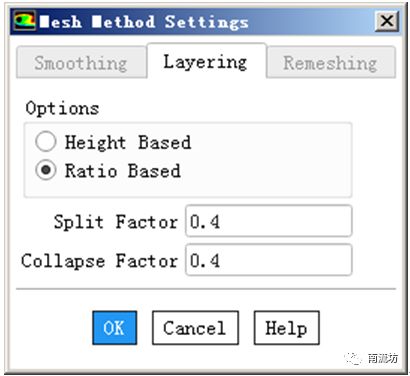Click the Split Factor text label
Image resolution: width=410 pixels, height=376 pixels.
[x=116, y=222]
